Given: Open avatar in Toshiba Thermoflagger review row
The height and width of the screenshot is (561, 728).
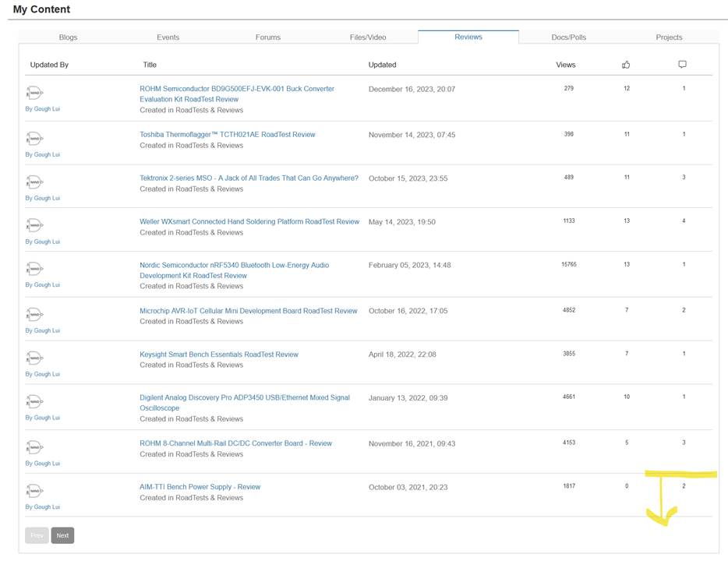Looking at the screenshot, I should [34, 138].
